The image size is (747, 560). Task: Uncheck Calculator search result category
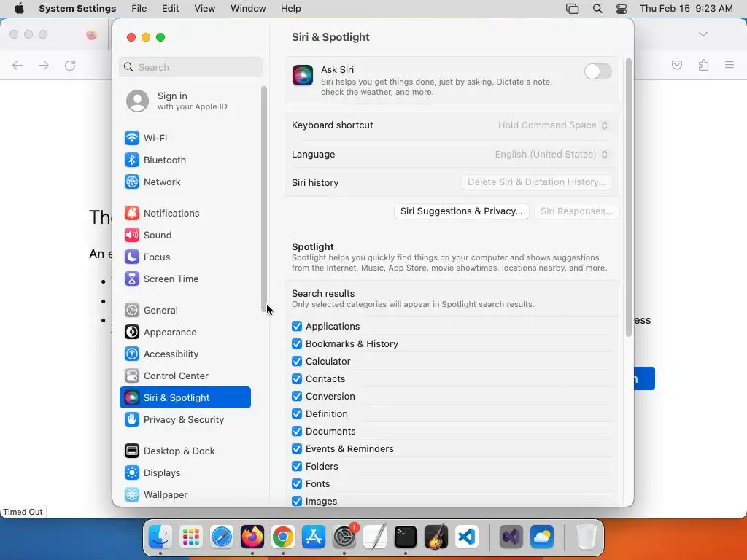[x=297, y=362]
